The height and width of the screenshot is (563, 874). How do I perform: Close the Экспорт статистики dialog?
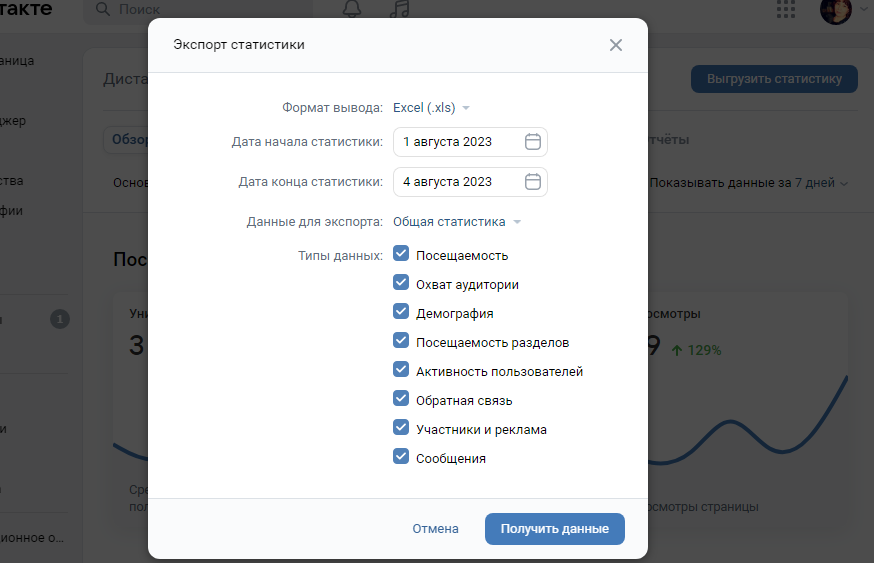pos(615,45)
